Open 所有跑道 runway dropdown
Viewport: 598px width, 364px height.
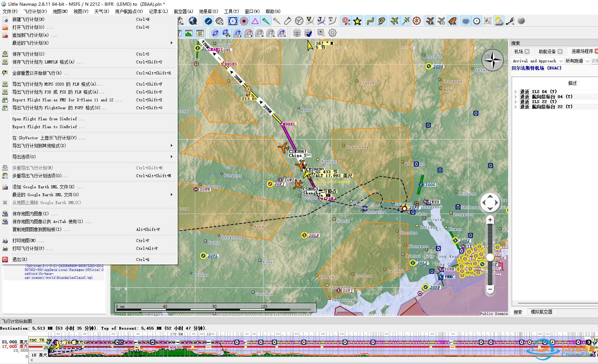coord(577,61)
